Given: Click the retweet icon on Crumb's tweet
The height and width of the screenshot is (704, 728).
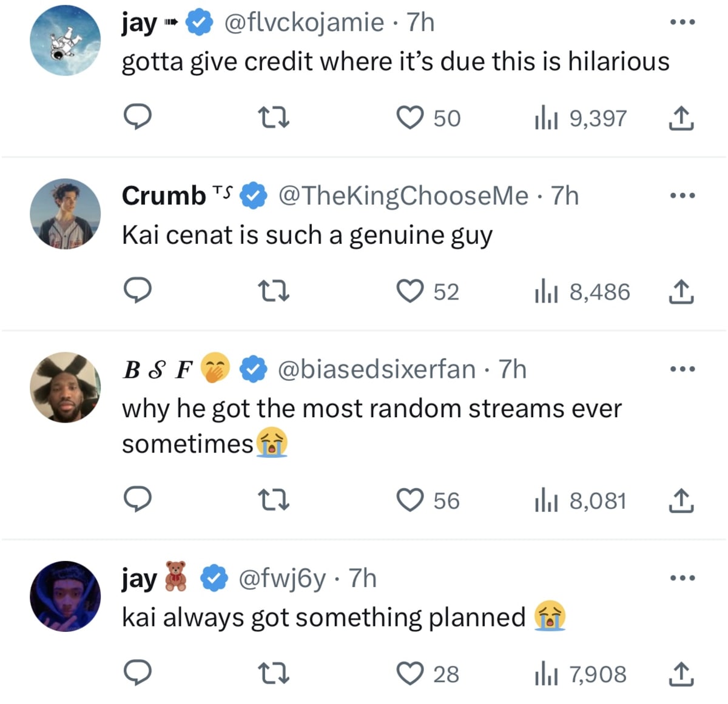Looking at the screenshot, I should (273, 292).
